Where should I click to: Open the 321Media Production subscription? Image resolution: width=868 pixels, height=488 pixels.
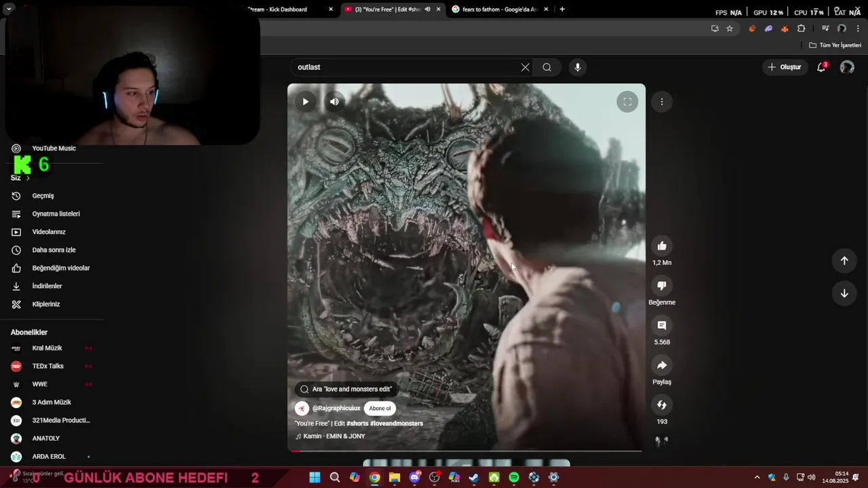61,420
